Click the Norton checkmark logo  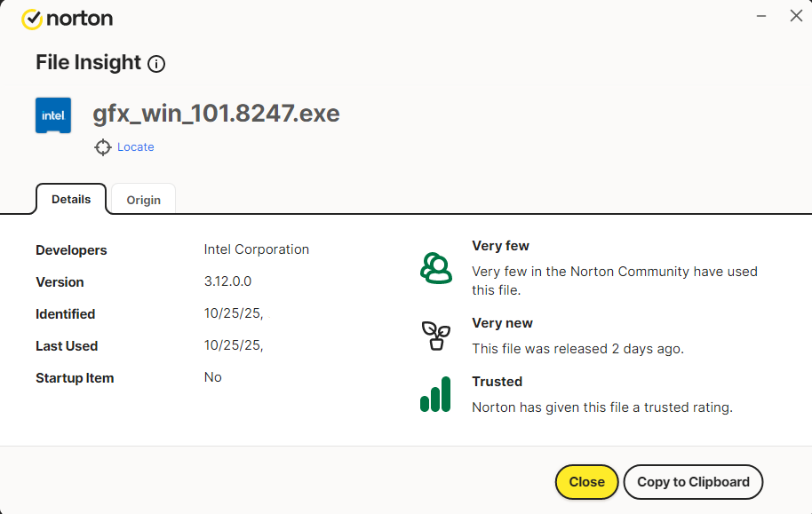point(32,19)
